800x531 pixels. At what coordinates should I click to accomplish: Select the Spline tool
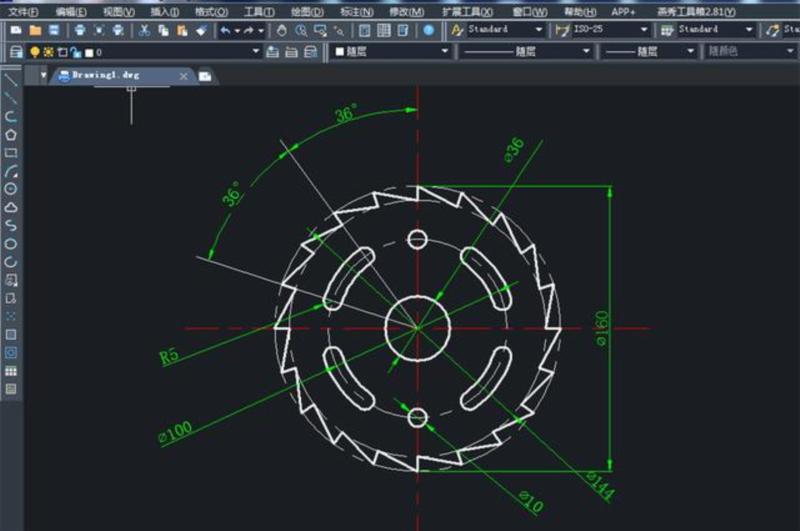point(11,225)
